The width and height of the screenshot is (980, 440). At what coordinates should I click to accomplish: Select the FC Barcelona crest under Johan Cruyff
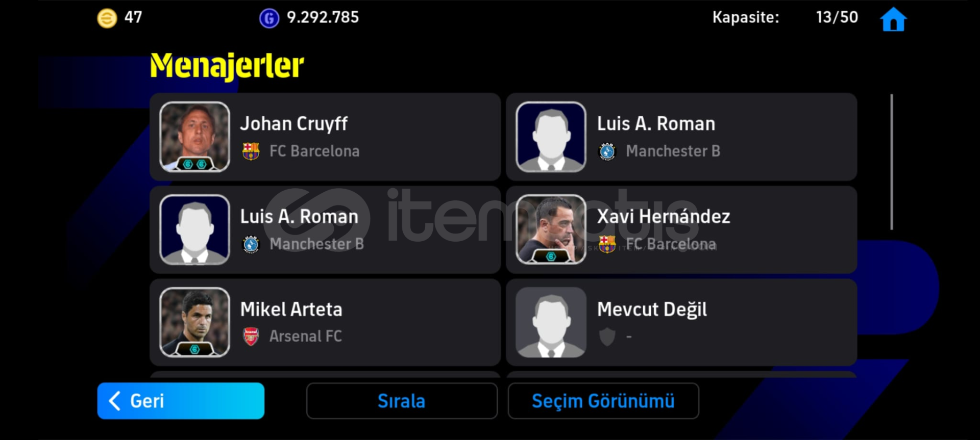(x=251, y=151)
